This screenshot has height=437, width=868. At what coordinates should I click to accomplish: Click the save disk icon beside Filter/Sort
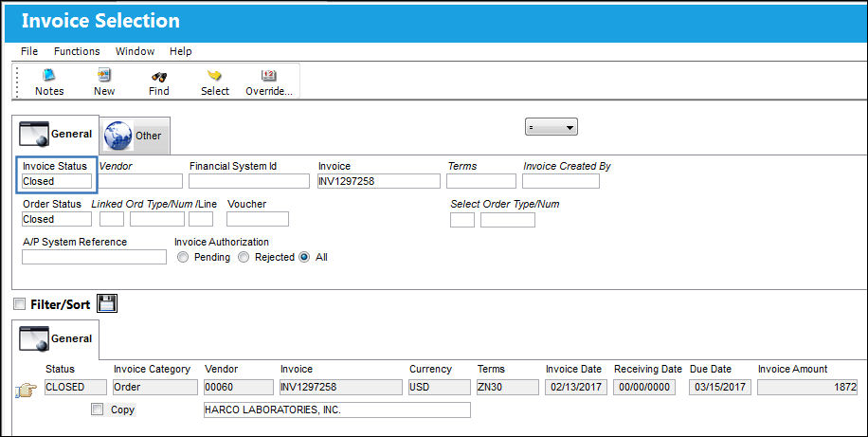pos(107,303)
